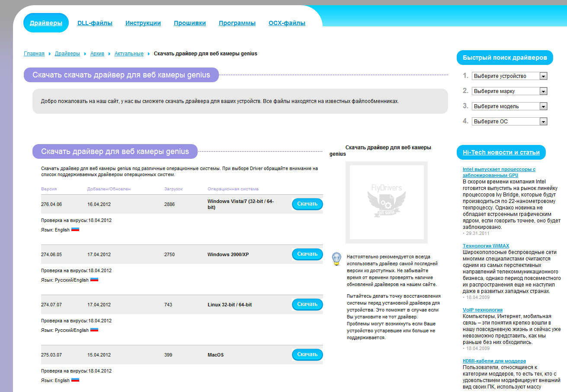Expand the Выберите устройство dropdown
The height and width of the screenshot is (392, 567).
tap(509, 76)
